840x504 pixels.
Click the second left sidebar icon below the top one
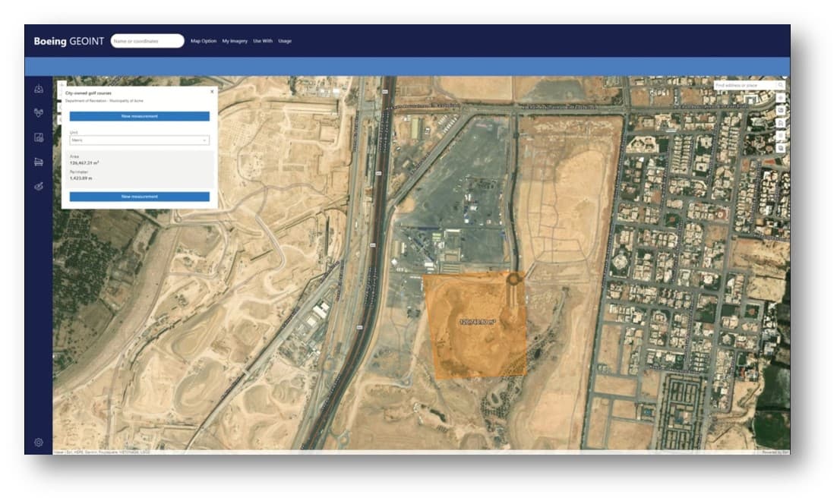[39, 113]
